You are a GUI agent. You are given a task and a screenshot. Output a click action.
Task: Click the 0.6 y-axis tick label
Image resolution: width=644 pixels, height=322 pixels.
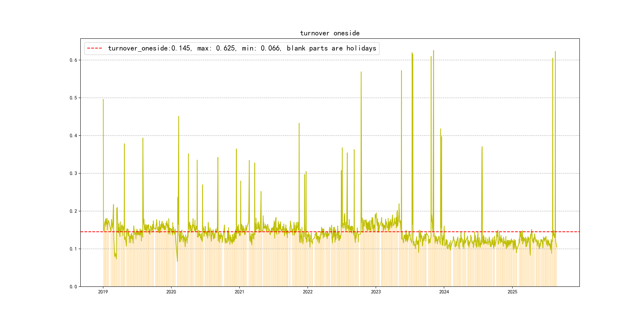point(73,60)
